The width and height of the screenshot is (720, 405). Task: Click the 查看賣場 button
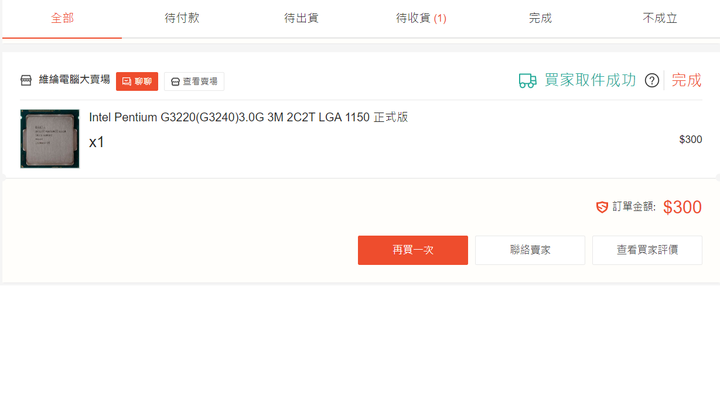[x=194, y=81]
